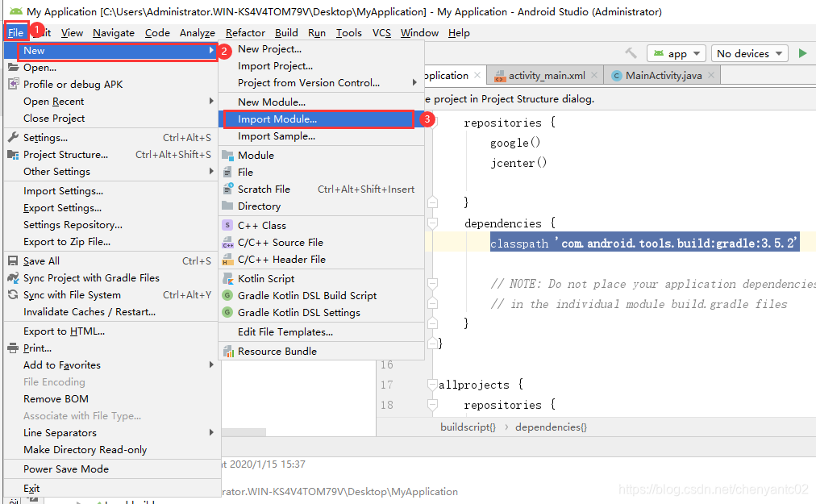Viewport: 816px width, 504px height.
Task: Click the Project Structure icon
Action: (x=13, y=155)
